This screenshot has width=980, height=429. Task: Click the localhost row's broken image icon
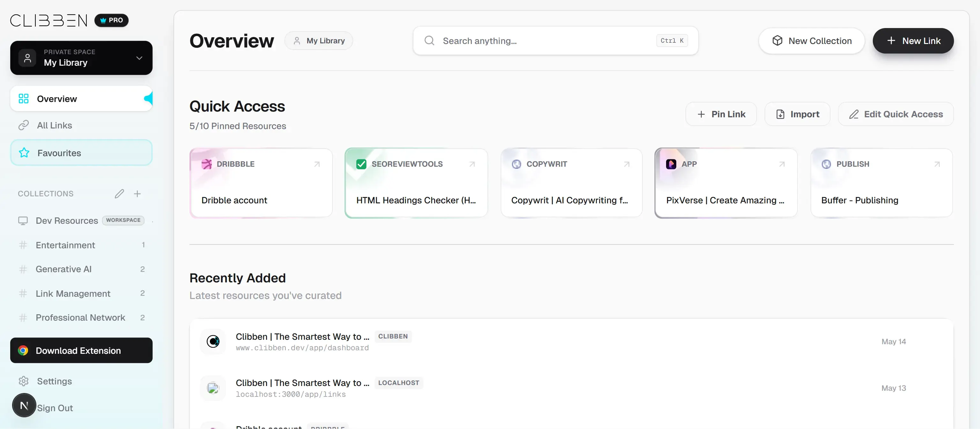click(213, 388)
